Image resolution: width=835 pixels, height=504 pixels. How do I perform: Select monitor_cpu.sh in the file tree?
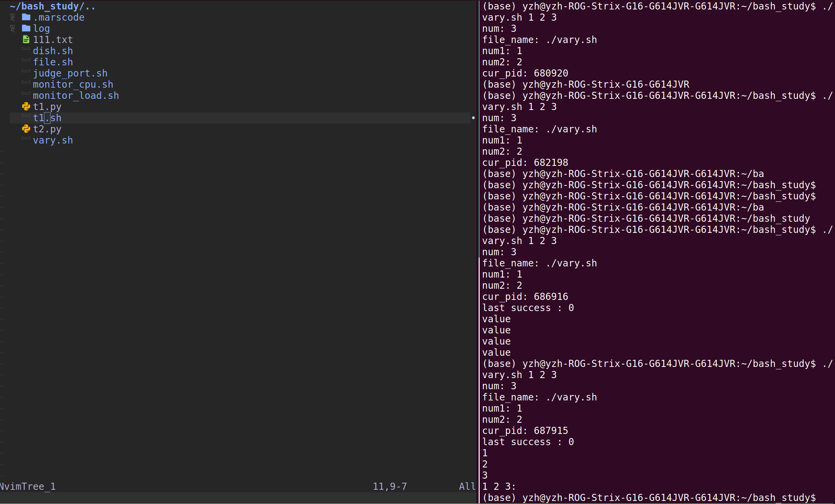tap(73, 84)
